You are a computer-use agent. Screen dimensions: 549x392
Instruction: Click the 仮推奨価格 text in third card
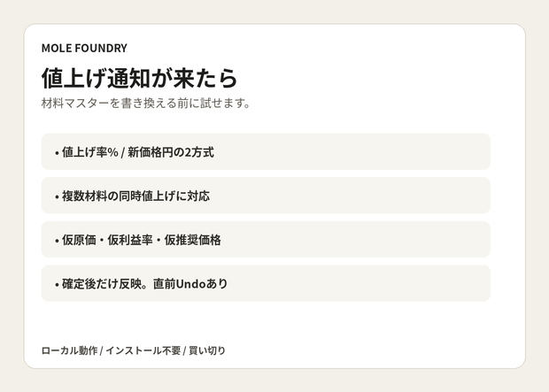click(193, 240)
